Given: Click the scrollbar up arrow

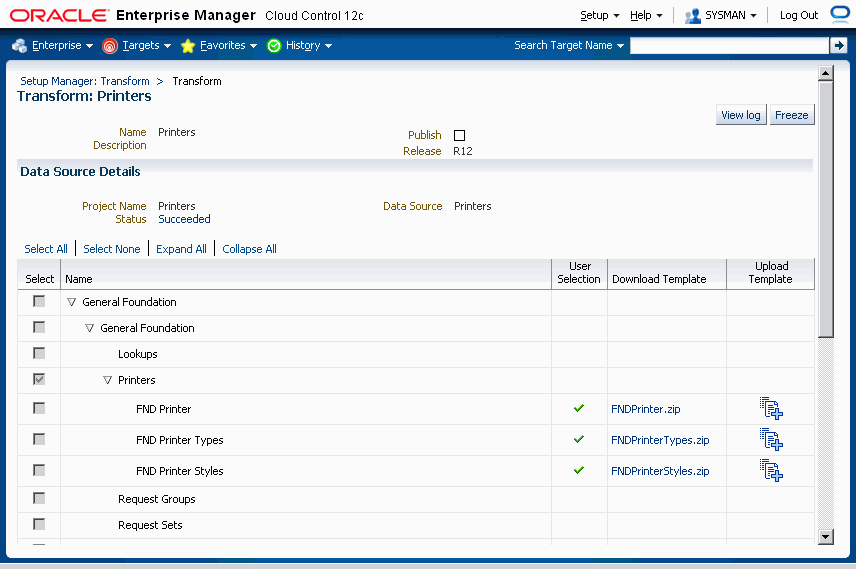Looking at the screenshot, I should click(825, 73).
